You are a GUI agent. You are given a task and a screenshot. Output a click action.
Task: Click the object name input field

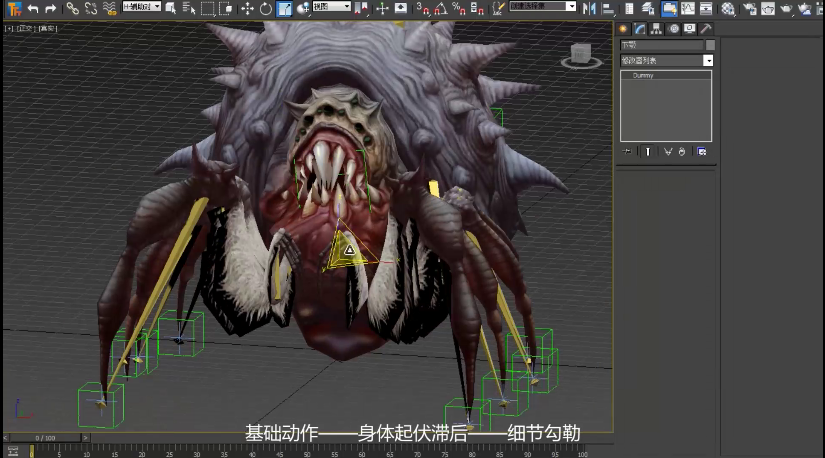661,45
